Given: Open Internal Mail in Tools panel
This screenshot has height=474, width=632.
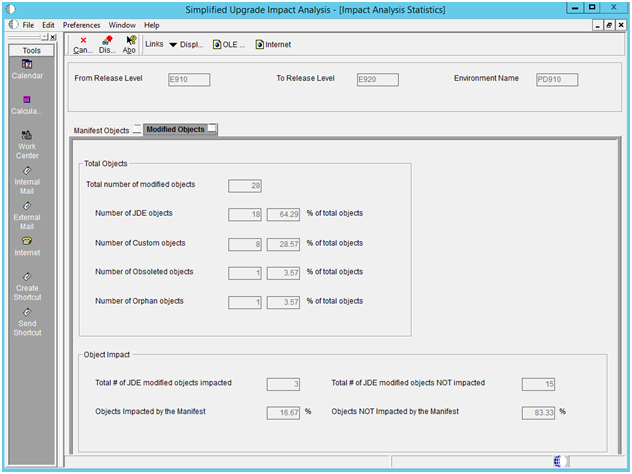Looking at the screenshot, I should pyautogui.click(x=27, y=181).
